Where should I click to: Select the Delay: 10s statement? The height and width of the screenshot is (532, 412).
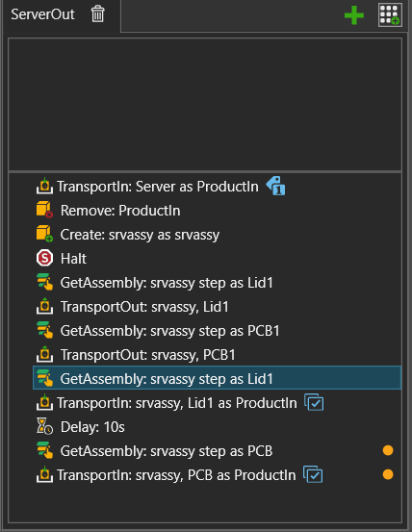click(92, 427)
